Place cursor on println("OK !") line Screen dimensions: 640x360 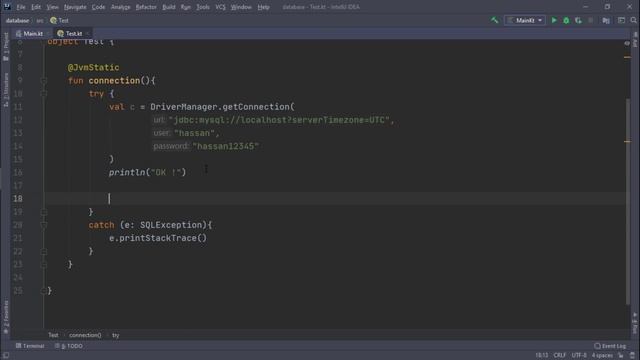click(x=147, y=172)
